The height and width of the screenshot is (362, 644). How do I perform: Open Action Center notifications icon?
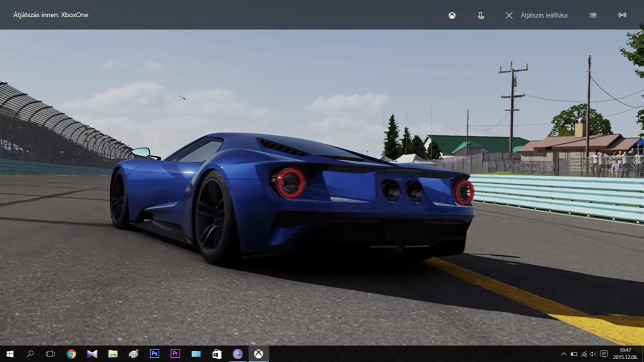[604, 354]
